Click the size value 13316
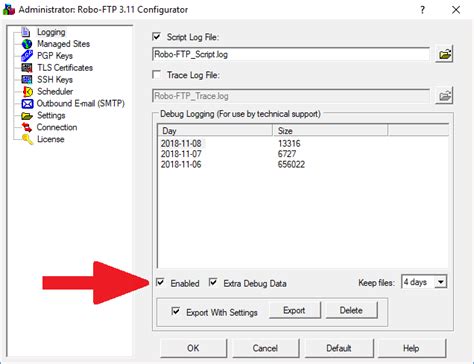This screenshot has width=474, height=364. [289, 144]
